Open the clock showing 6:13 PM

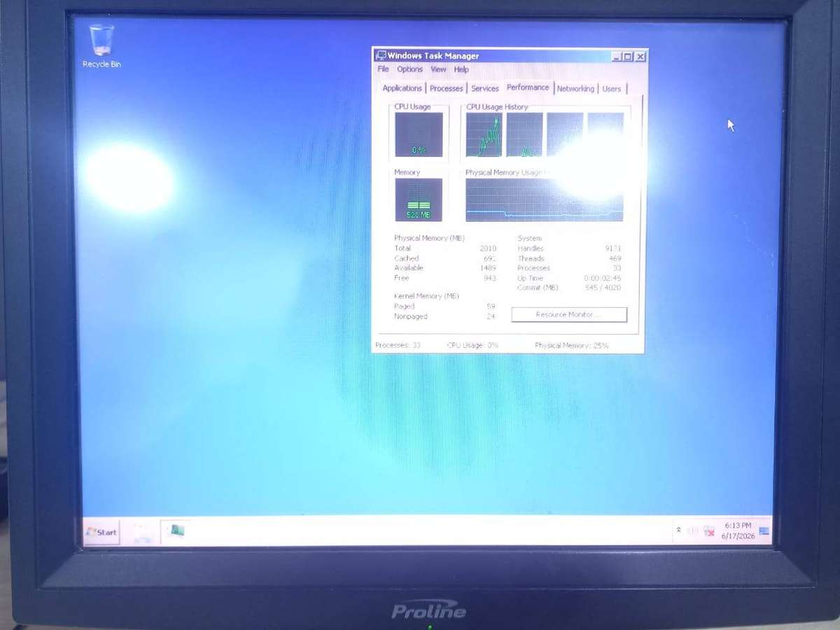[x=738, y=526]
